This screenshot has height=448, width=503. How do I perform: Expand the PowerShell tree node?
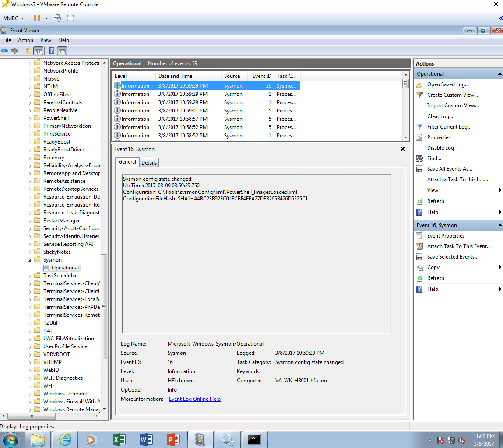click(30, 118)
